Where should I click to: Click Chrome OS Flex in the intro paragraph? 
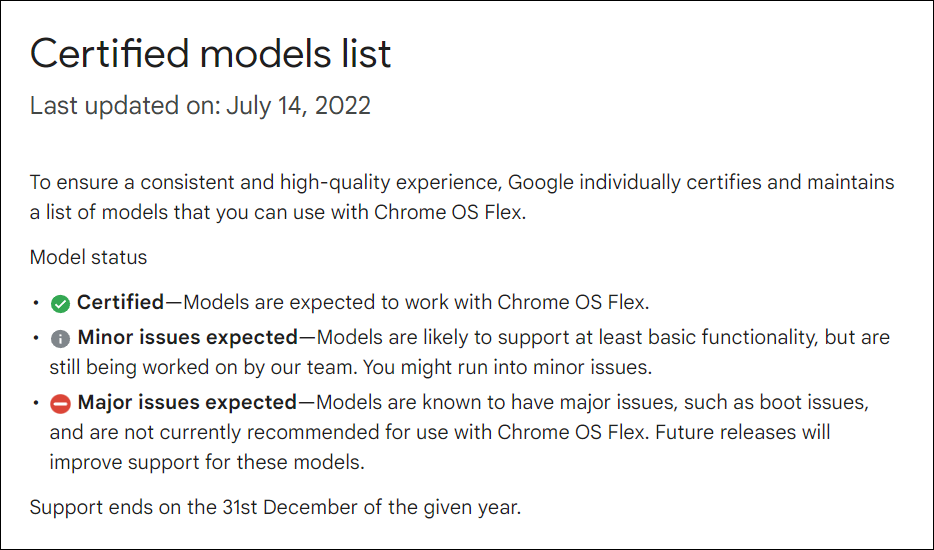[447, 212]
